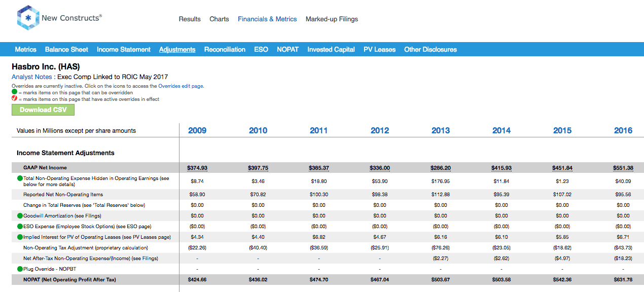The height and width of the screenshot is (292, 644).
Task: Open the Results tab
Action: [190, 19]
